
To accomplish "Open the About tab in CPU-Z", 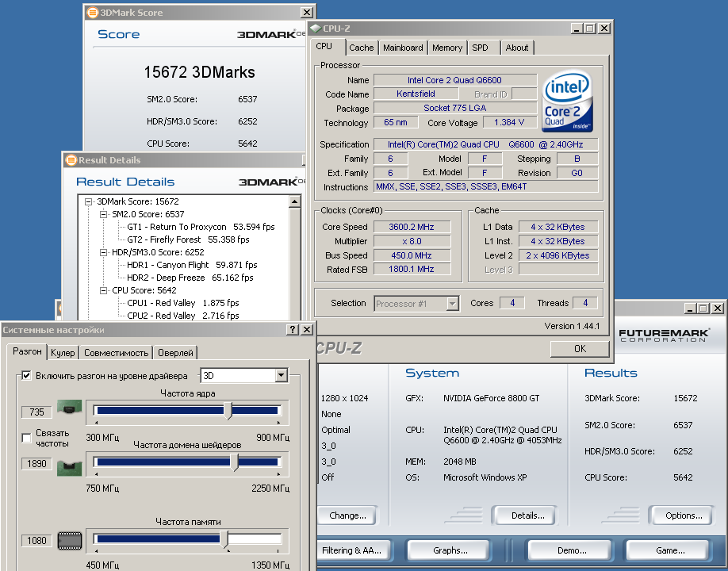I will (x=517, y=48).
